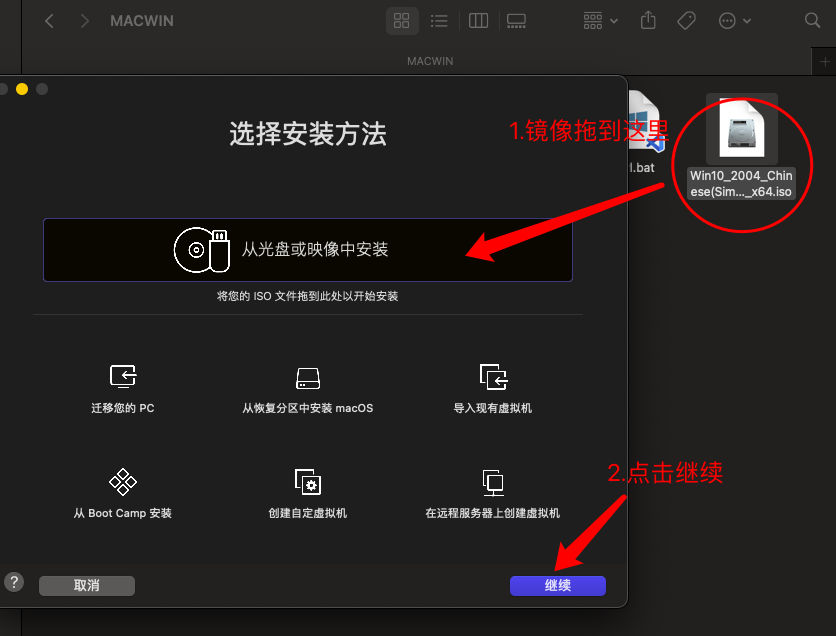Image resolution: width=836 pixels, height=636 pixels.
Task: Select the Win10_2004 iso file
Action: coord(741,147)
